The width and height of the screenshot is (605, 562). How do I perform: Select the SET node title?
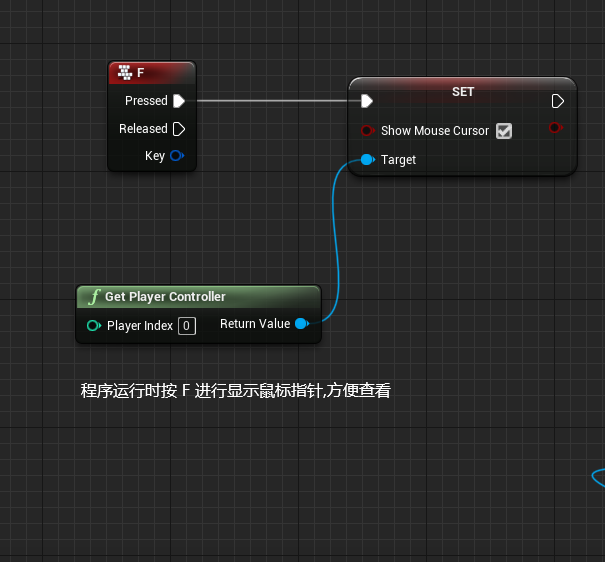pos(463,92)
